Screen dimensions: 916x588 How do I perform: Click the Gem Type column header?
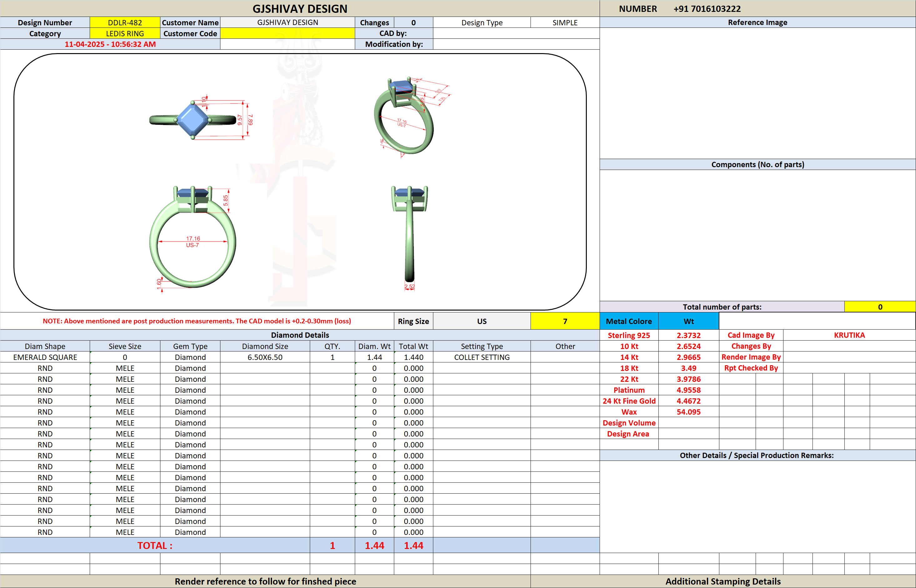[190, 346]
